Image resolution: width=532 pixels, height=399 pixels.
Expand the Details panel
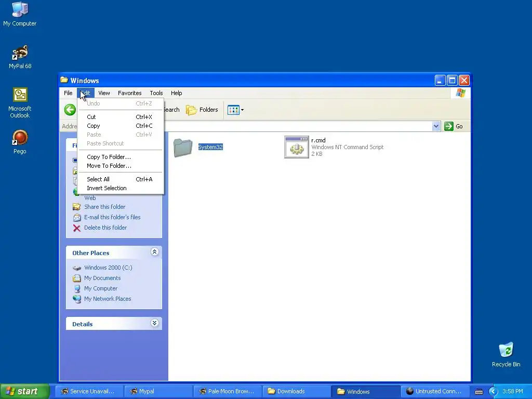pos(154,323)
